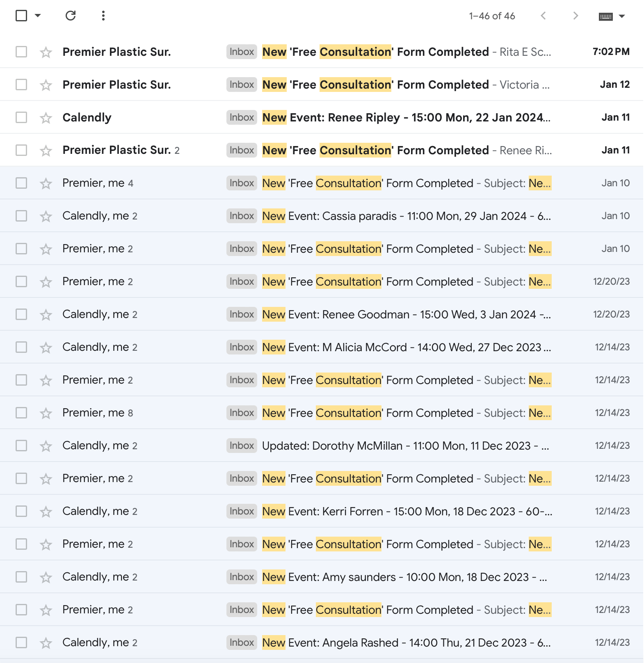Star the Premier, me 8 conversation
644x663 pixels.
tap(46, 413)
